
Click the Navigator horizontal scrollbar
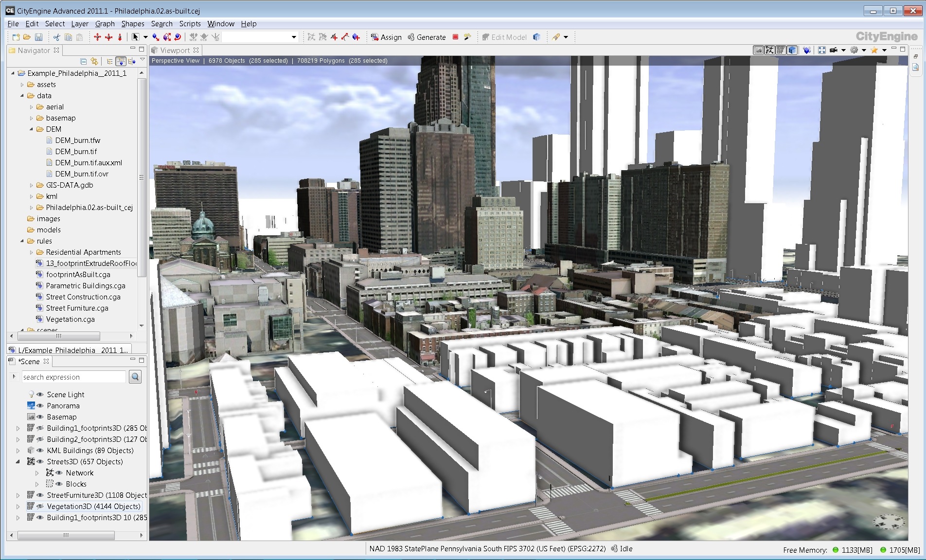point(59,336)
